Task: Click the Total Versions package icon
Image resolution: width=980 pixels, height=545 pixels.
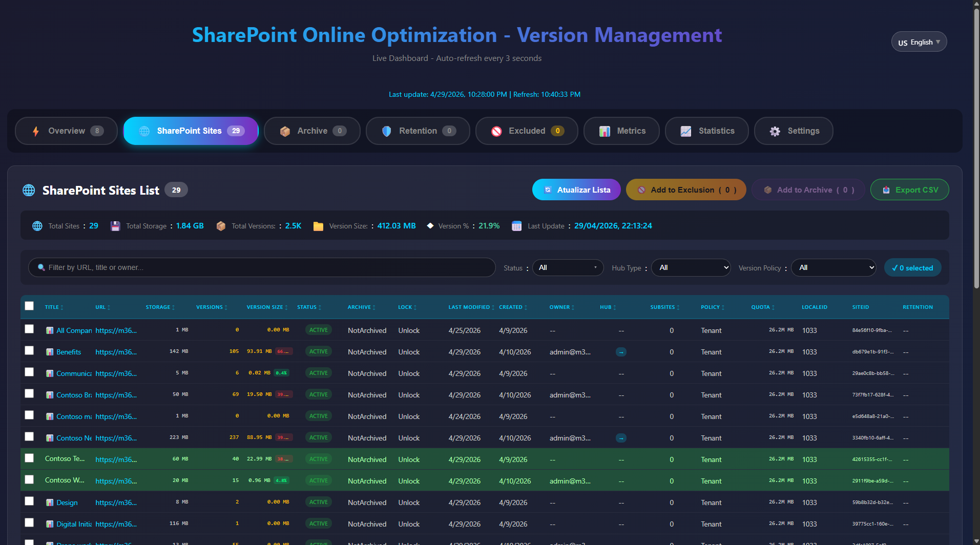Action: 221,226
